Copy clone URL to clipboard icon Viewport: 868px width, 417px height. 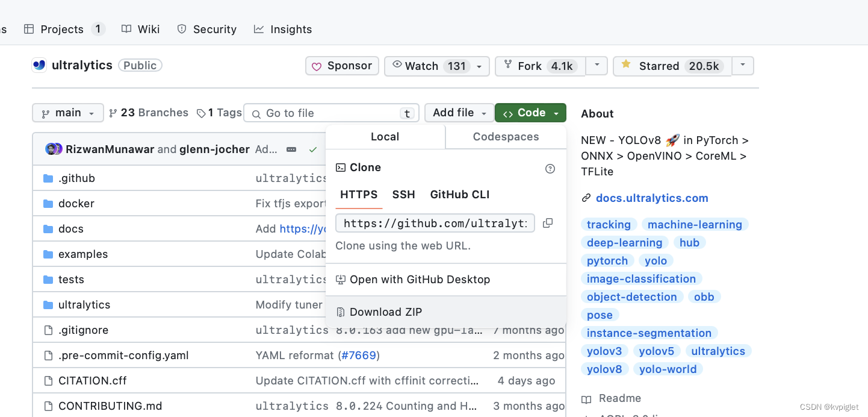pyautogui.click(x=548, y=223)
